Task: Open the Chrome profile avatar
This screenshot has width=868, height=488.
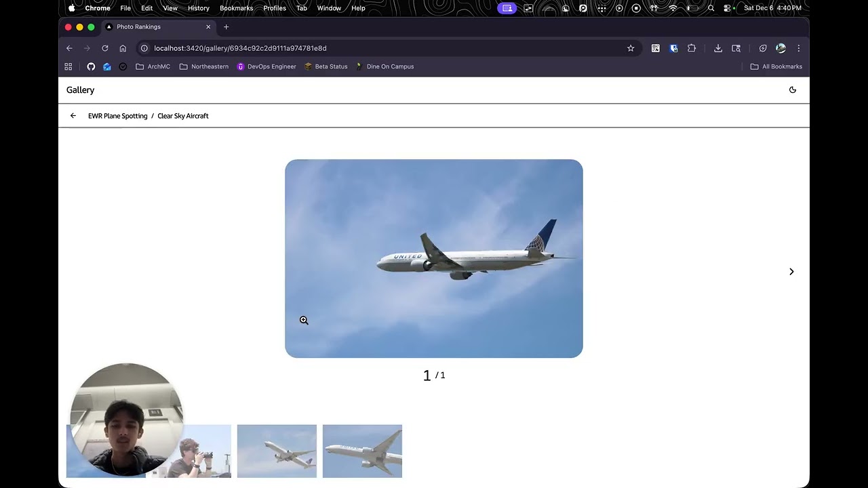Action: (x=781, y=48)
